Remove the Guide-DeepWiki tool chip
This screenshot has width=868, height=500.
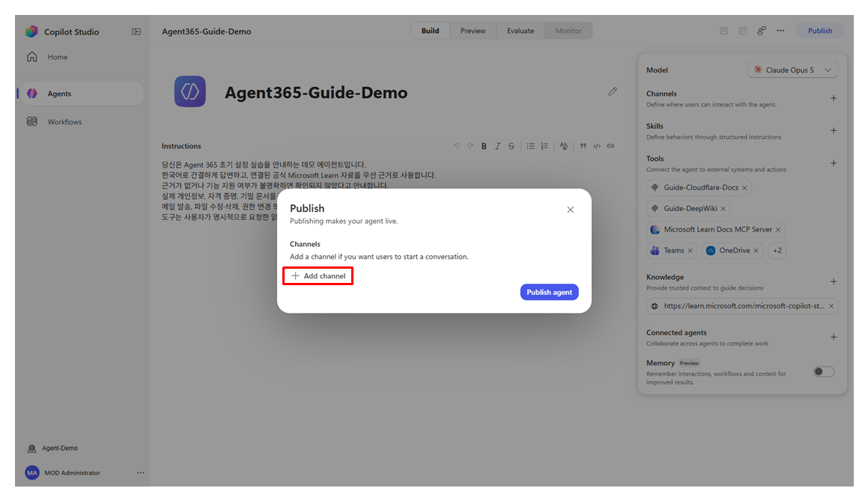pos(723,209)
